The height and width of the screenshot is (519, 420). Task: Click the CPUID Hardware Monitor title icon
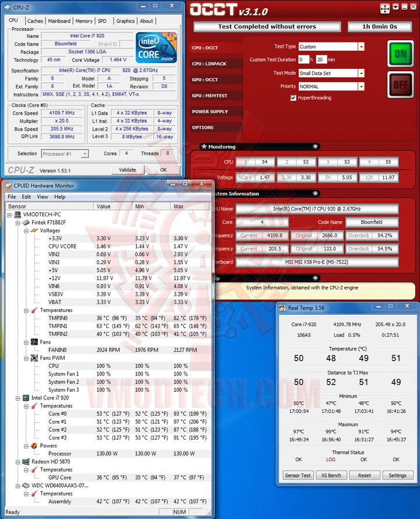[x=9, y=185]
